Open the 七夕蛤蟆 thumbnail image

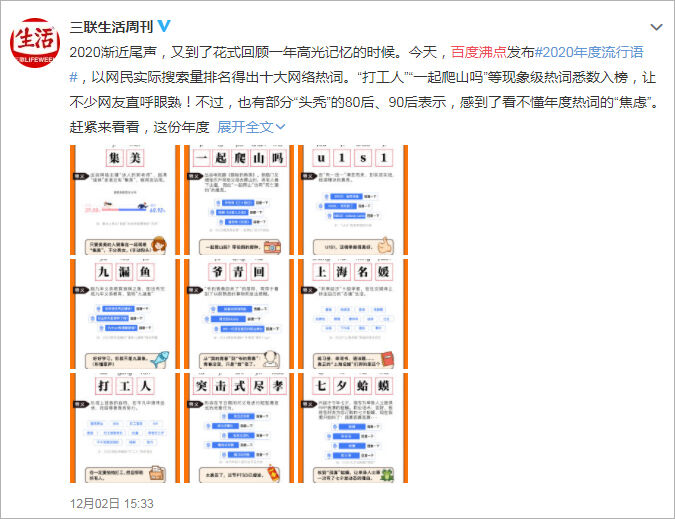pyautogui.click(x=353, y=428)
